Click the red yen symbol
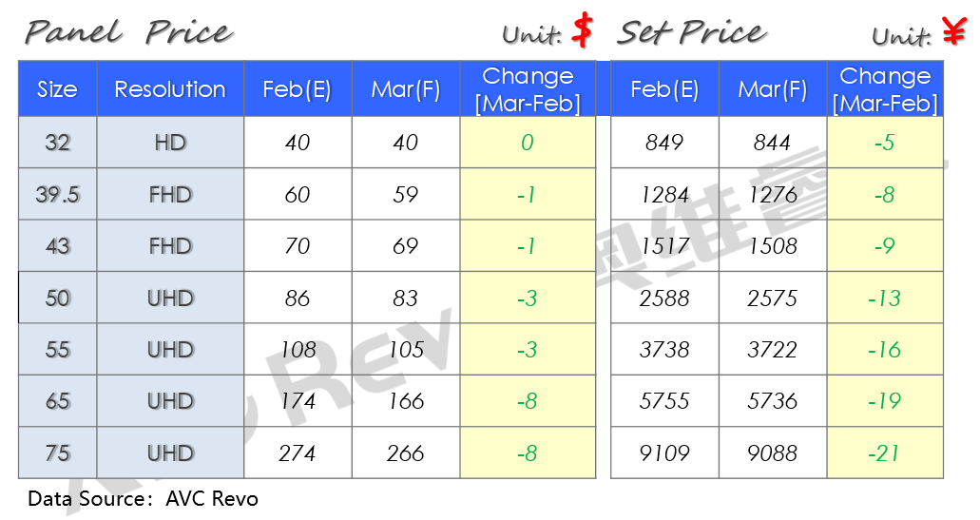Image resolution: width=980 pixels, height=520 pixels. [953, 33]
